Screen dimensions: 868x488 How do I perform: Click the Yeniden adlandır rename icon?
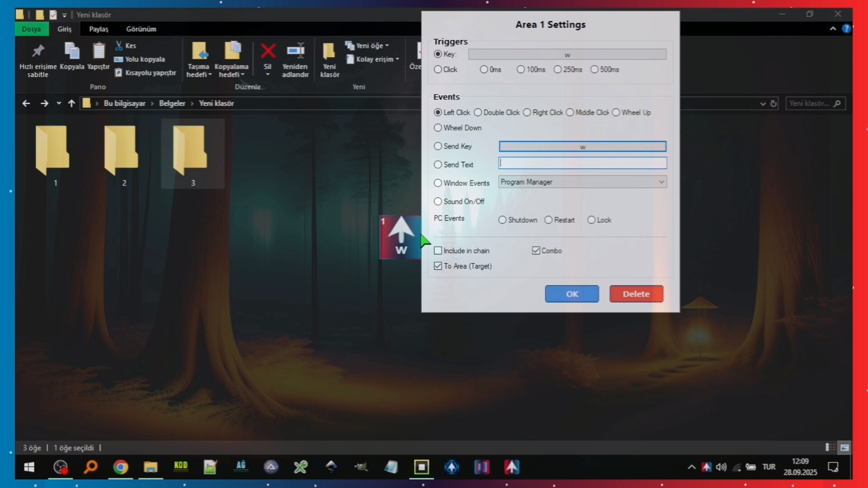(x=295, y=51)
